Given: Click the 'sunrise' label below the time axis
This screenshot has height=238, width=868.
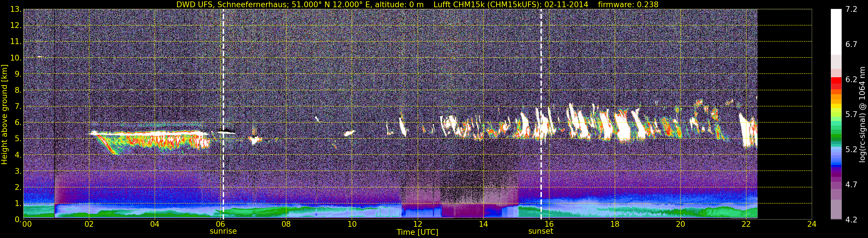Looking at the screenshot, I should (223, 231).
